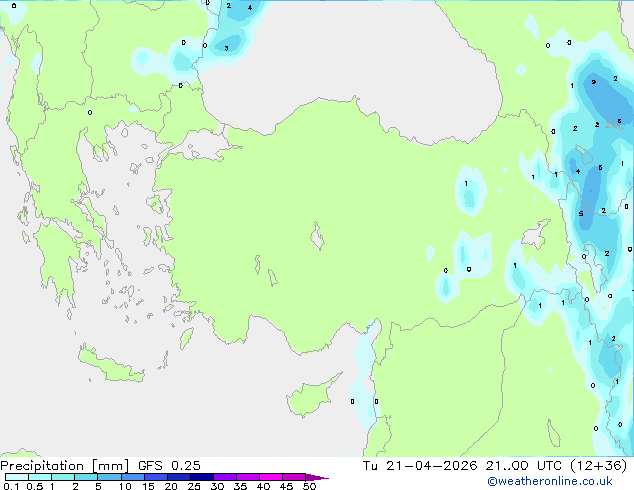Click the 'Precipitation [mm]' title text
Screen dimensions: 634x490
point(65,466)
